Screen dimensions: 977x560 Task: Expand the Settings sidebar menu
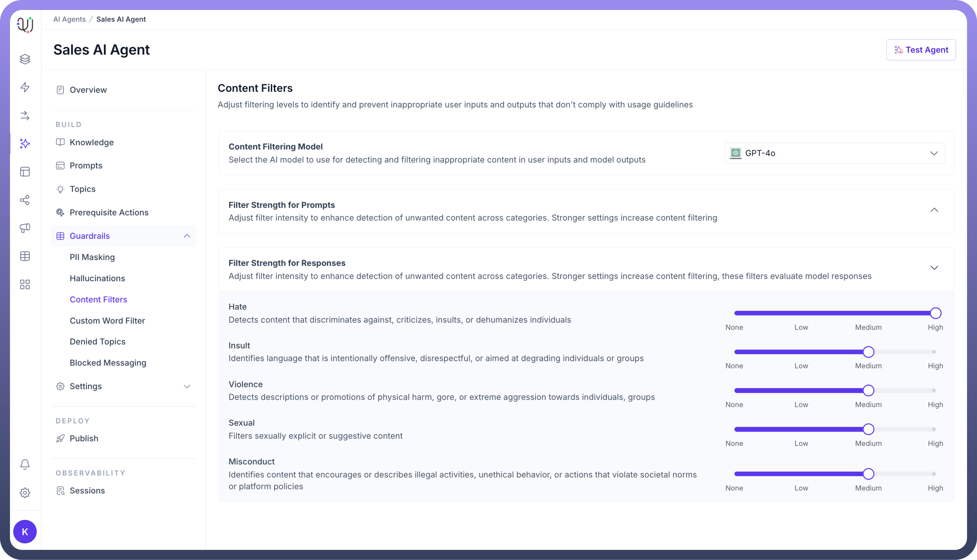coord(187,386)
